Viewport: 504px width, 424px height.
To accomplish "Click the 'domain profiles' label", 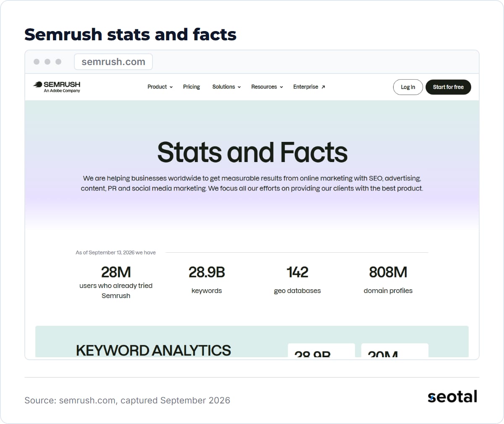I will tap(388, 291).
